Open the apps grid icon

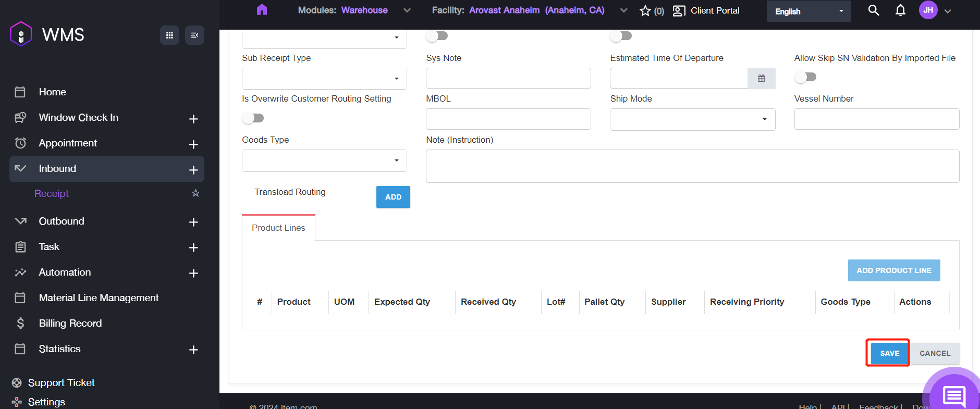point(169,35)
